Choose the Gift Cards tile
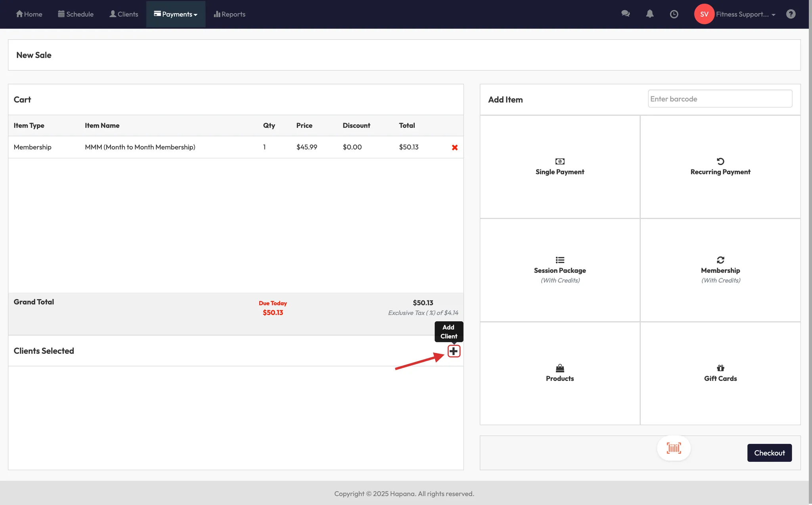Screen dimensions: 812x505 (720, 373)
